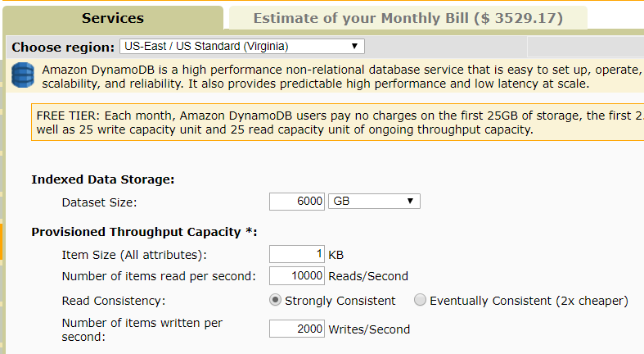Click the Eventually Consistent label text
Image resolution: width=644 pixels, height=354 pixels.
[x=529, y=301]
